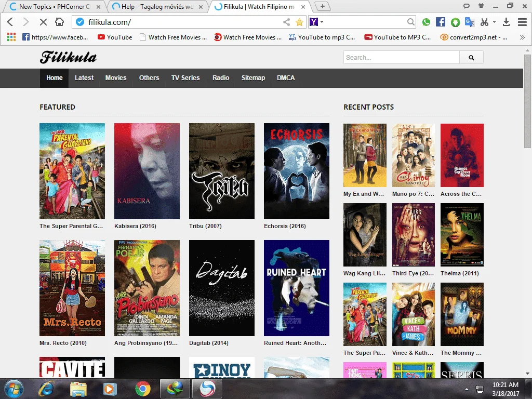Open Vince & Kath & James recent post
This screenshot has height=399, width=532.
[413, 314]
